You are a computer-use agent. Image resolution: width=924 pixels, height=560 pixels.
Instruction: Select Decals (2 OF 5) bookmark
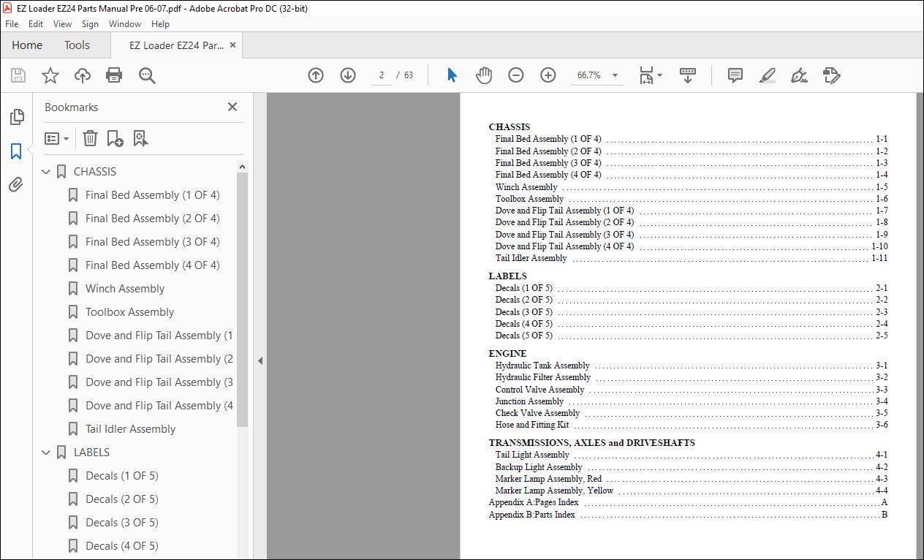(x=121, y=499)
